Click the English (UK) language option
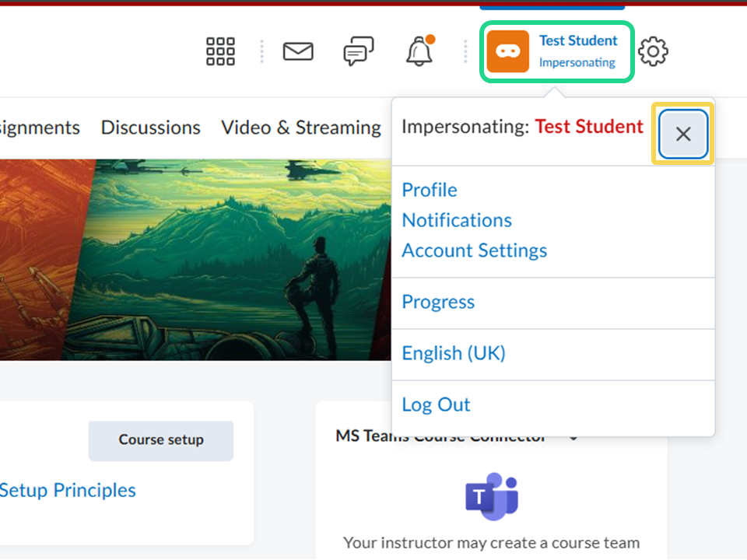 tap(453, 353)
